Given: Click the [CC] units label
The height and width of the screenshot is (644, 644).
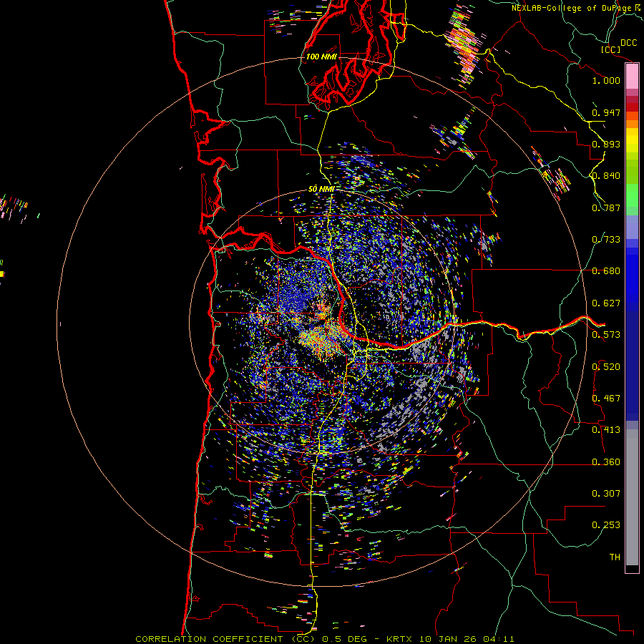Looking at the screenshot, I should pyautogui.click(x=611, y=49).
